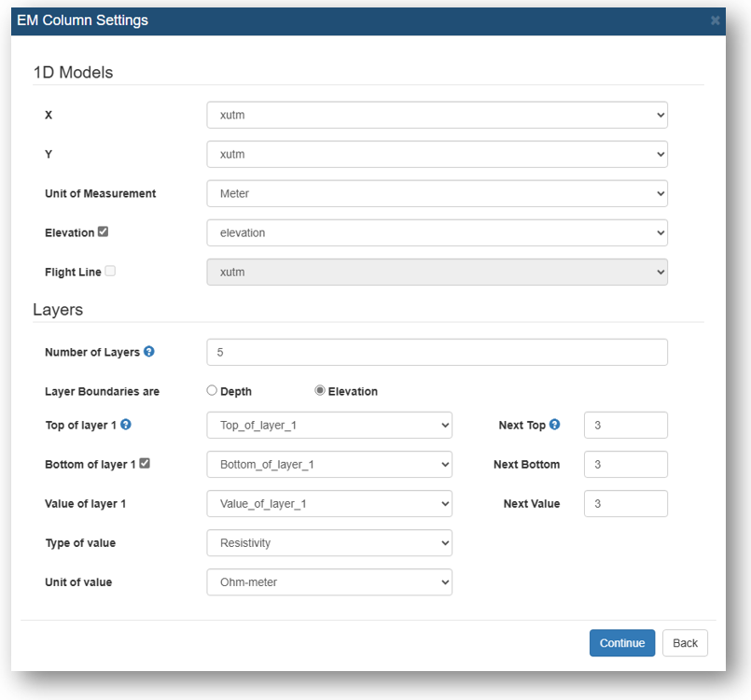Open the Flight Line dropdown

click(437, 273)
